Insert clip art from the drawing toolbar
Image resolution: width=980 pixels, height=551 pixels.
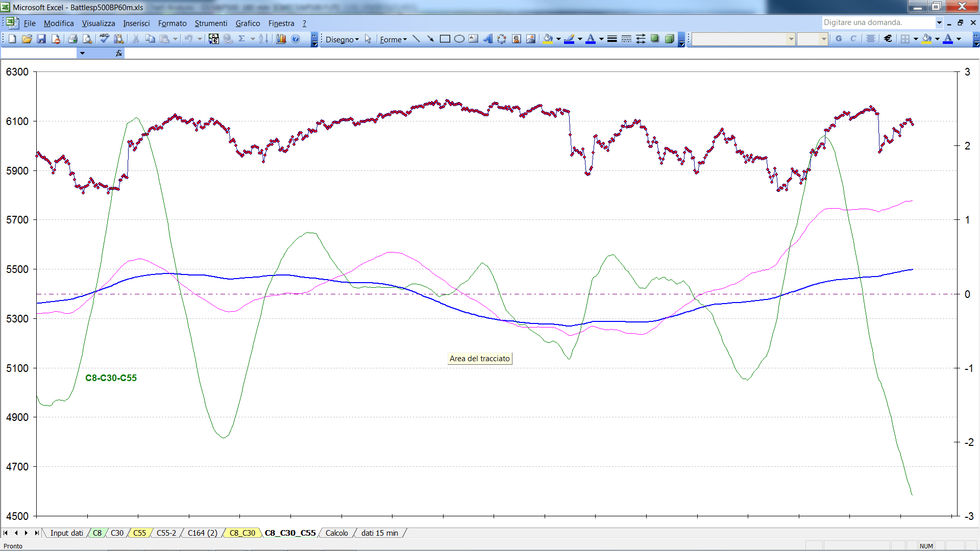coord(517,39)
